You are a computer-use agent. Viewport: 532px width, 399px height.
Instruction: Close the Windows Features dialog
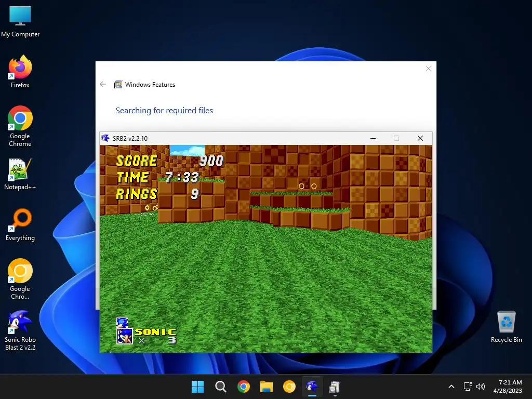429,69
